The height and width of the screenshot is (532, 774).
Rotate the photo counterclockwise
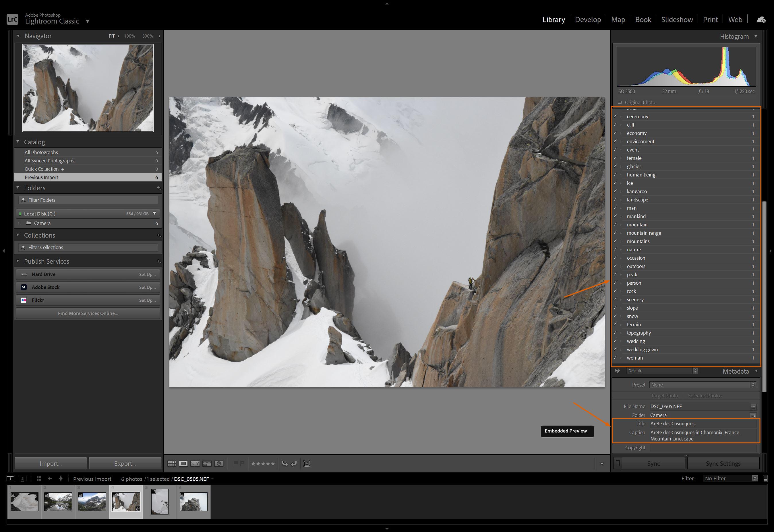(285, 463)
